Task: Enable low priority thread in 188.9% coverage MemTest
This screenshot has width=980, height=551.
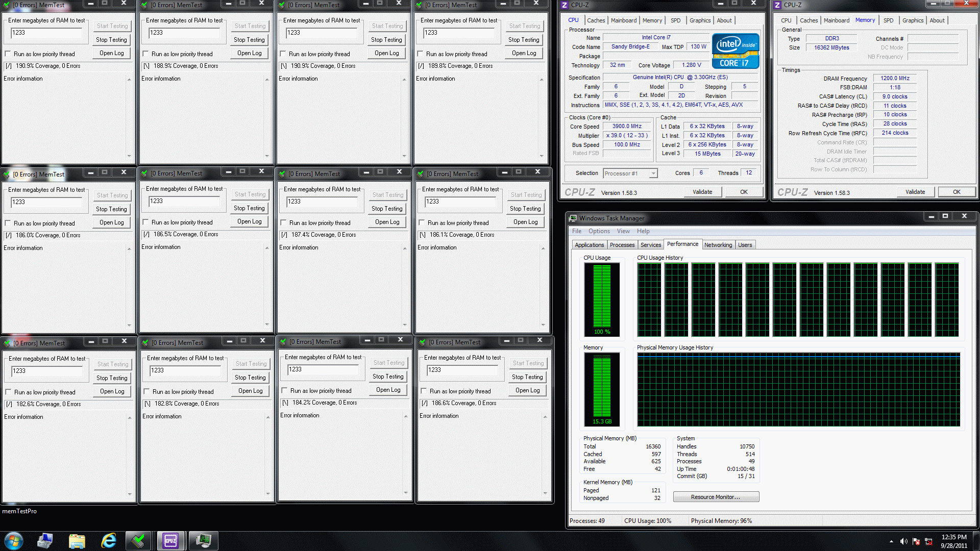Action: (145, 54)
